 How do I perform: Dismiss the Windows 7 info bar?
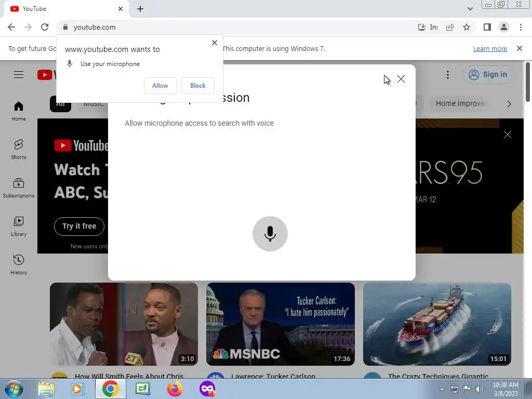tap(520, 48)
